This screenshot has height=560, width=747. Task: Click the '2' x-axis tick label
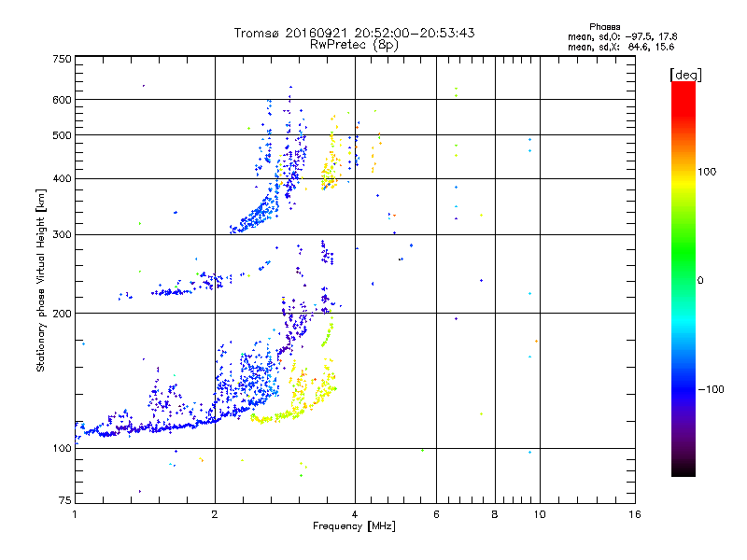[215, 514]
